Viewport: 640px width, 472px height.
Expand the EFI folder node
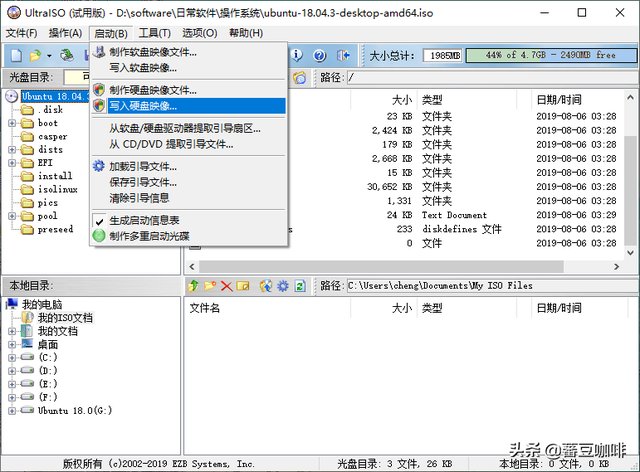click(12, 163)
